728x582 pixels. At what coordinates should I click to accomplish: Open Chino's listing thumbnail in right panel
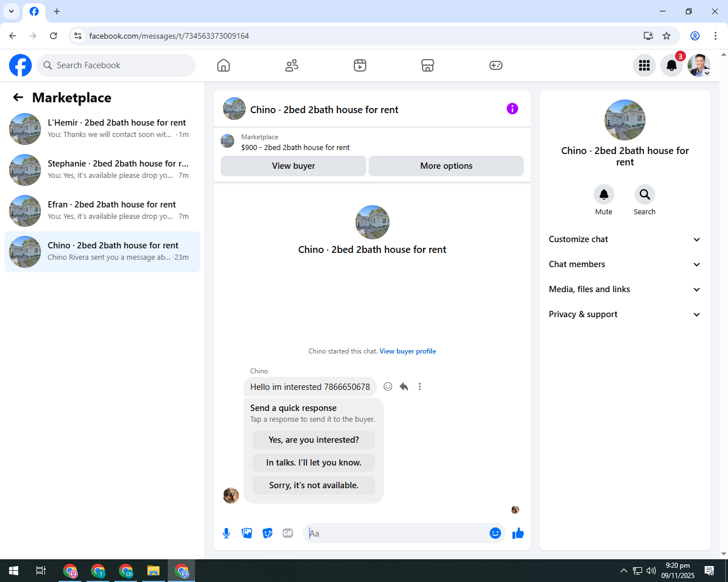pos(625,120)
